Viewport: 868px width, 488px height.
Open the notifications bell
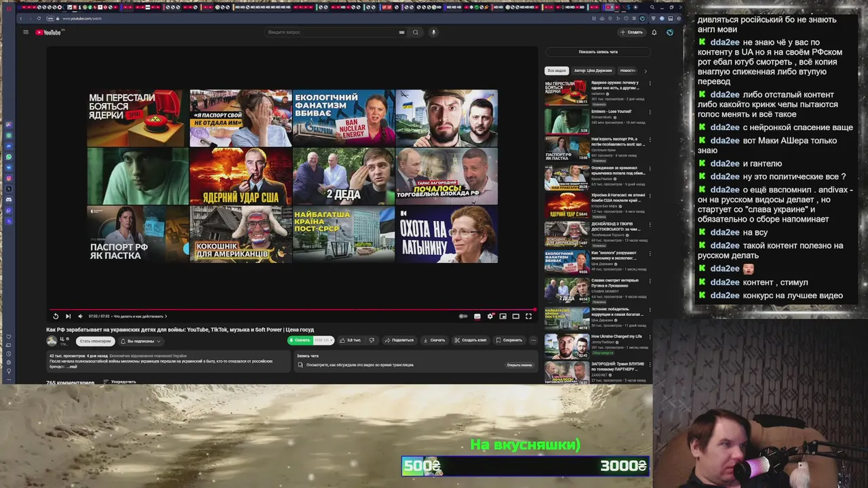pyautogui.click(x=654, y=32)
